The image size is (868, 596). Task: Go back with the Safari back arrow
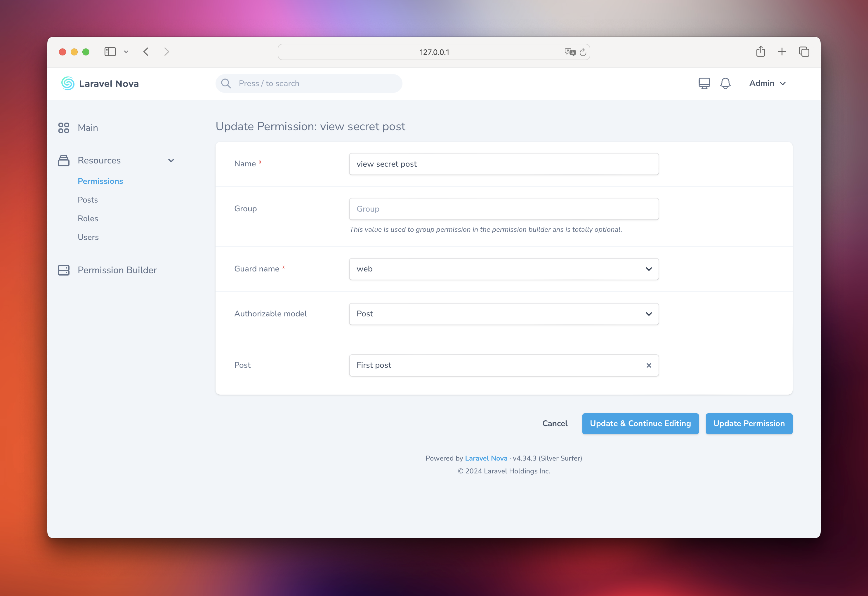tap(146, 52)
